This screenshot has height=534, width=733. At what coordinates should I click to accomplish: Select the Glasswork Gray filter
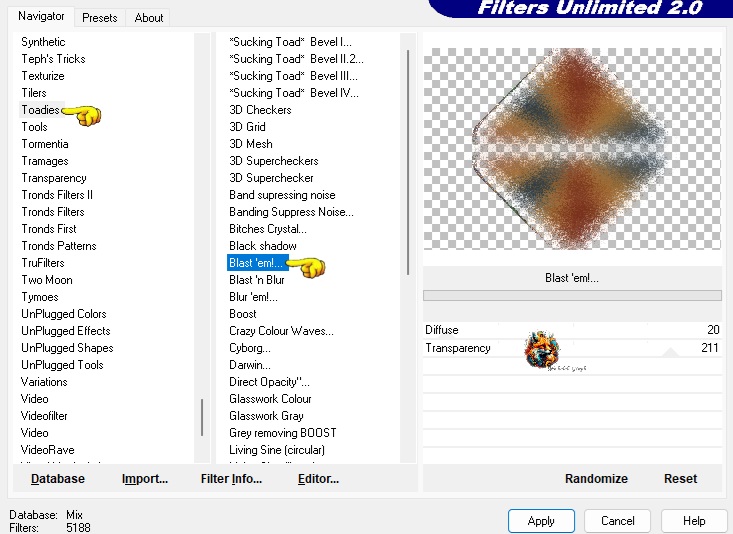pos(266,416)
